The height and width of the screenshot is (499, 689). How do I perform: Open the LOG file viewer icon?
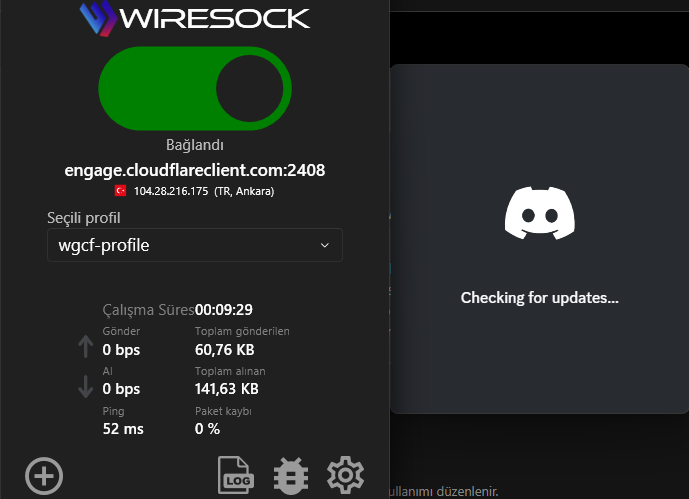236,475
